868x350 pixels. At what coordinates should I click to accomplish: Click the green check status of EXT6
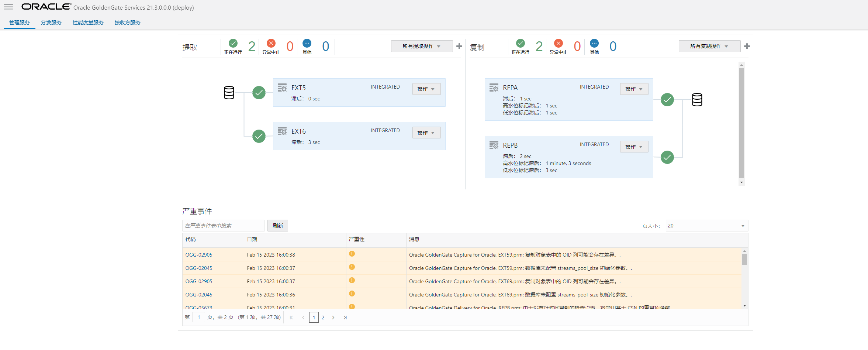pos(259,136)
